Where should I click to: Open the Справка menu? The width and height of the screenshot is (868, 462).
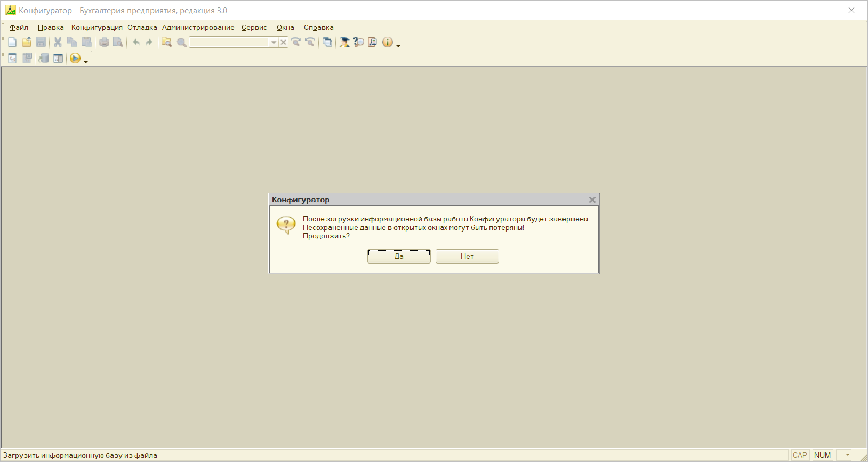point(319,28)
